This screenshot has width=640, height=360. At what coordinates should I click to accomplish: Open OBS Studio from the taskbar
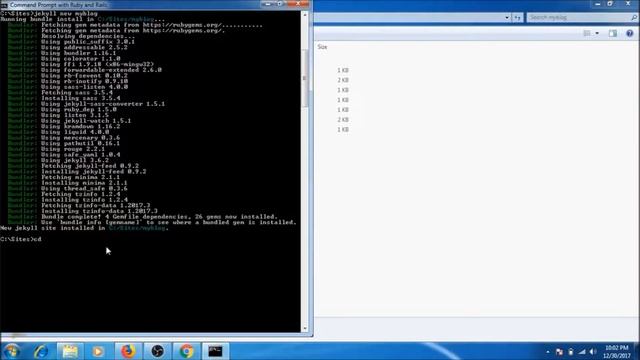[157, 351]
